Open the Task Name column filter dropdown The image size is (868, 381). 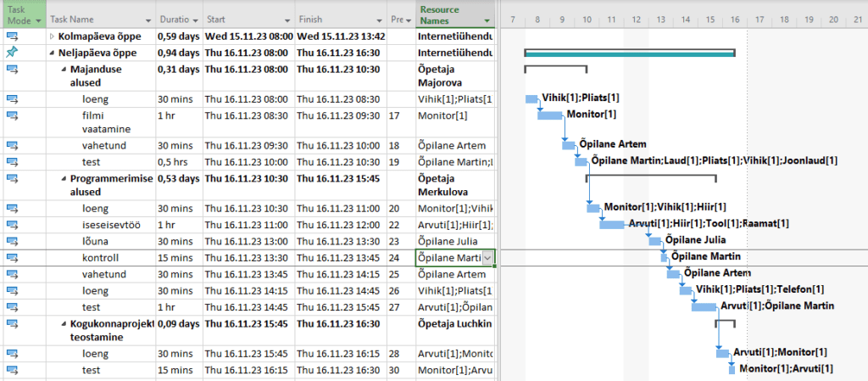pos(149,20)
